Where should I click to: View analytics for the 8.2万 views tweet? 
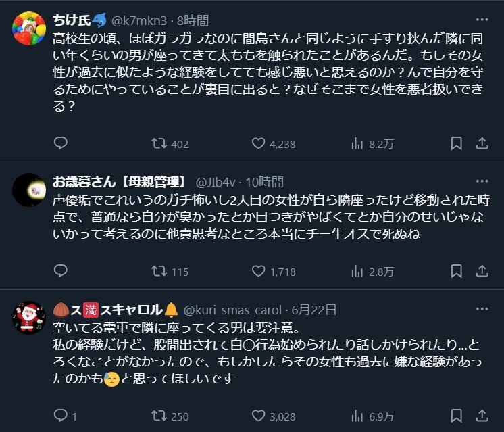pyautogui.click(x=357, y=143)
